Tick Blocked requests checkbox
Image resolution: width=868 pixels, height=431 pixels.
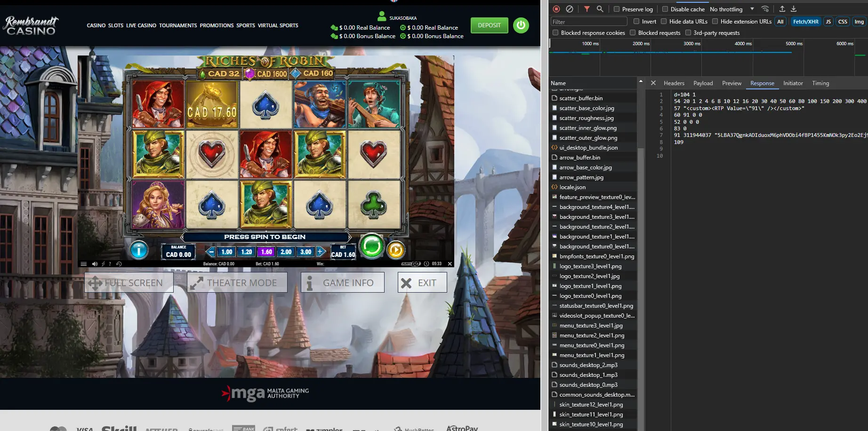(x=633, y=32)
